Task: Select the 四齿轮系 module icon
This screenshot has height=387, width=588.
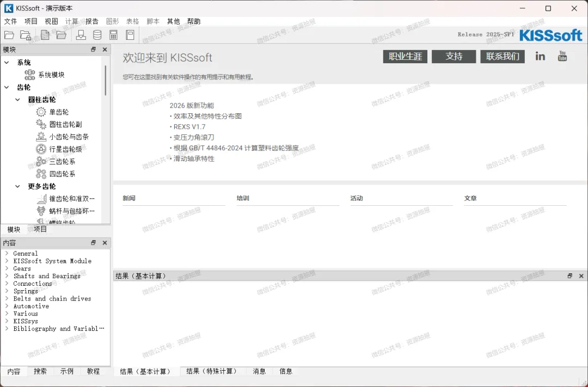Action: 41,174
